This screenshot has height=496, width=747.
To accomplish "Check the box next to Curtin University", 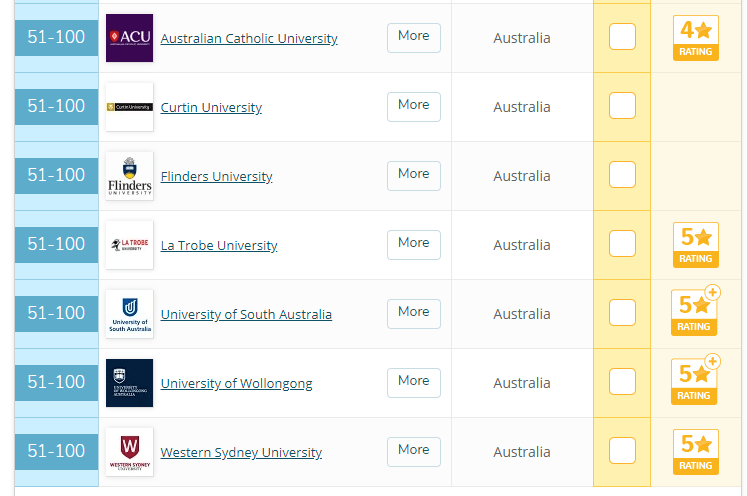I will point(622,105).
